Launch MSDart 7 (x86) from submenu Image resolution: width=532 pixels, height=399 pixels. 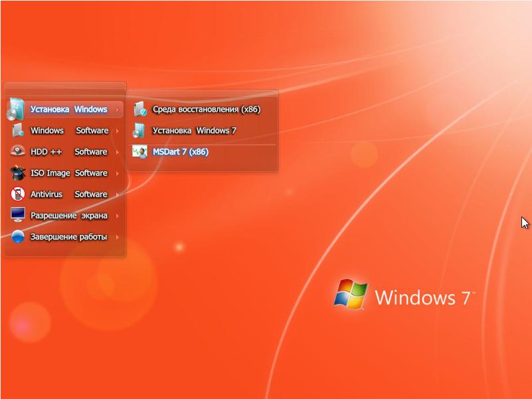(x=202, y=151)
